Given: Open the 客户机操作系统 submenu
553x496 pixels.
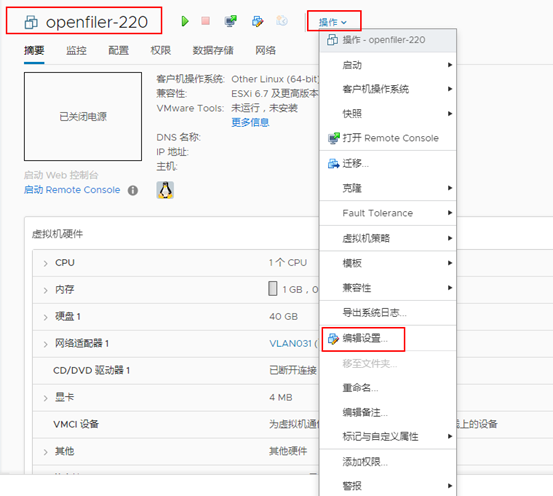Looking at the screenshot, I should [388, 89].
